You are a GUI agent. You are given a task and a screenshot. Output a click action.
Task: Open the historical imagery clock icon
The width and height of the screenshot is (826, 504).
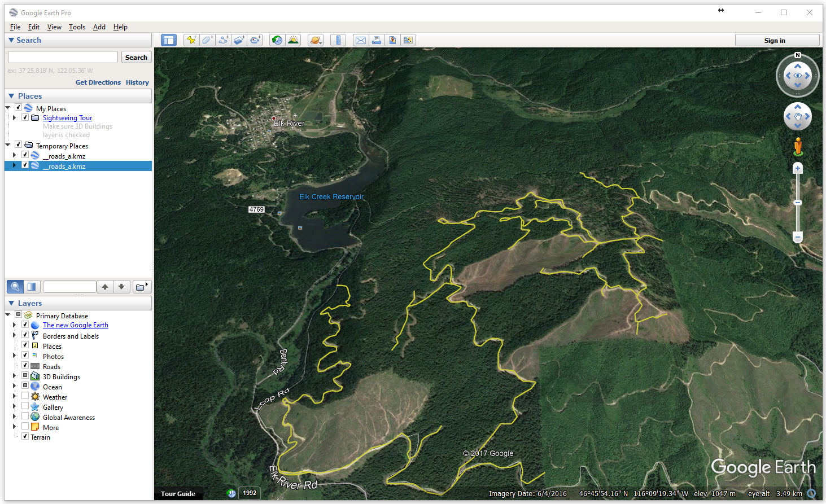click(x=277, y=40)
